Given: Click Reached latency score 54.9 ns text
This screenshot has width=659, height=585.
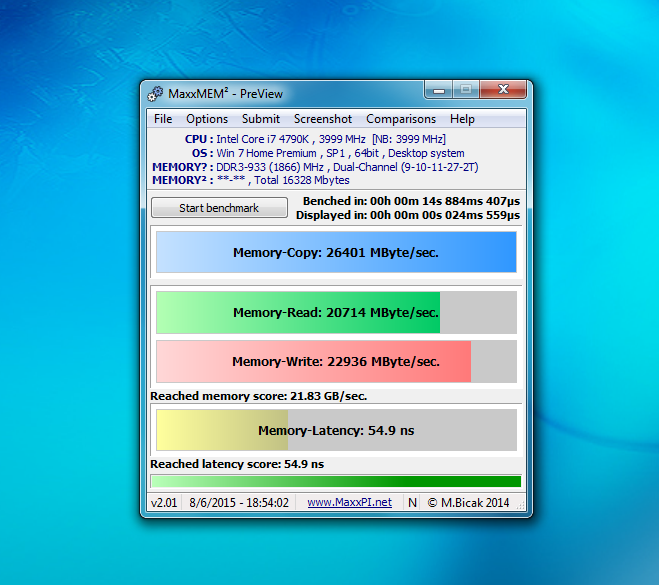Looking at the screenshot, I should coord(237,464).
